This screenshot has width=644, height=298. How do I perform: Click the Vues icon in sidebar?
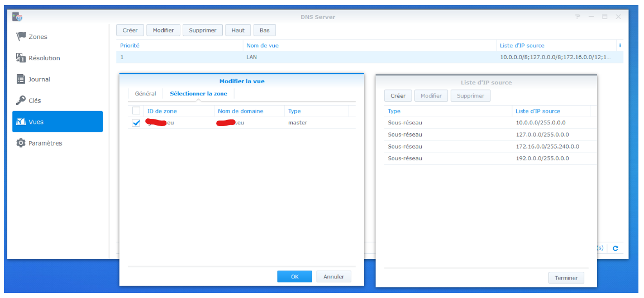coord(21,121)
